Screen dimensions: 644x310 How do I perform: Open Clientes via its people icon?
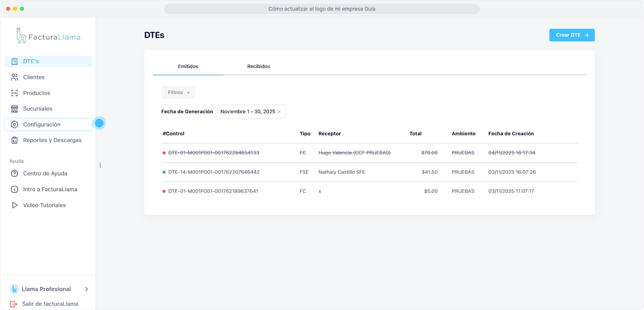tap(14, 77)
